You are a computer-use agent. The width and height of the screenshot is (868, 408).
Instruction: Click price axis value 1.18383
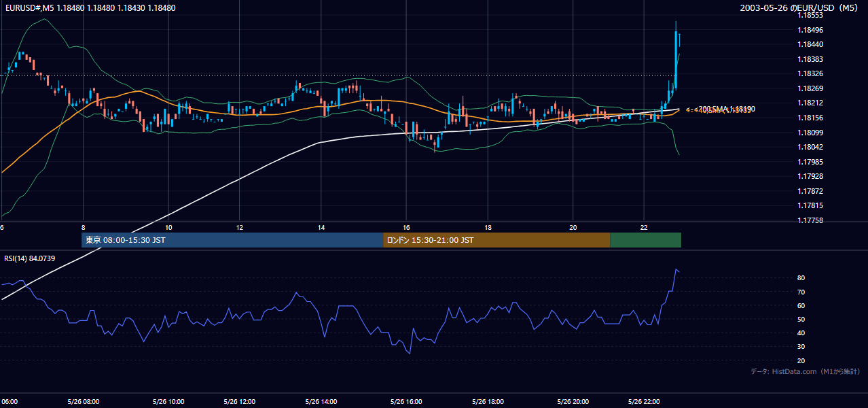pyautogui.click(x=810, y=59)
